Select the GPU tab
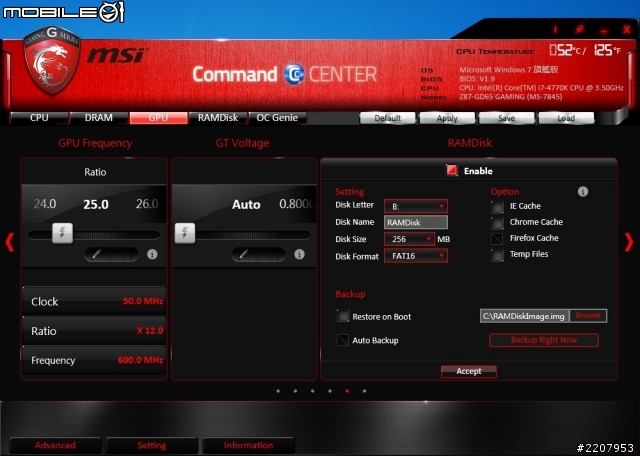The height and width of the screenshot is (456, 640). [x=158, y=118]
